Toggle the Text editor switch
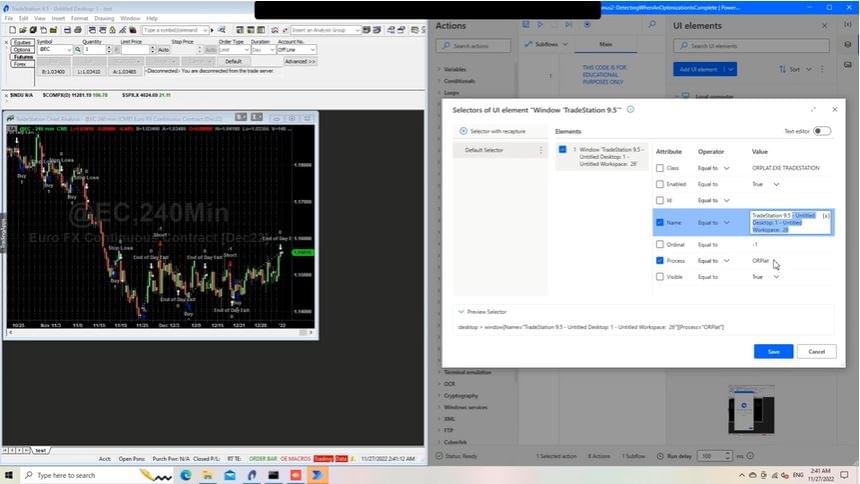860x484 pixels. tap(822, 131)
